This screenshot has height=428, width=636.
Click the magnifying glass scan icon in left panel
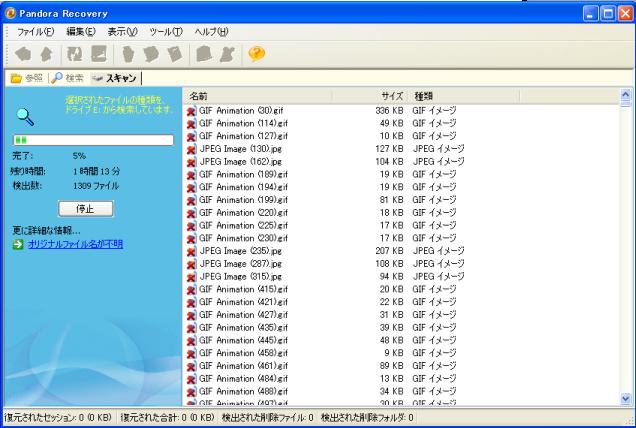(25, 117)
